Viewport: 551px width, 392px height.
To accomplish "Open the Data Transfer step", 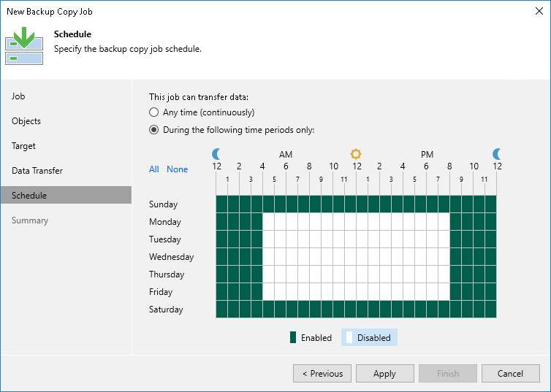I will tap(37, 171).
